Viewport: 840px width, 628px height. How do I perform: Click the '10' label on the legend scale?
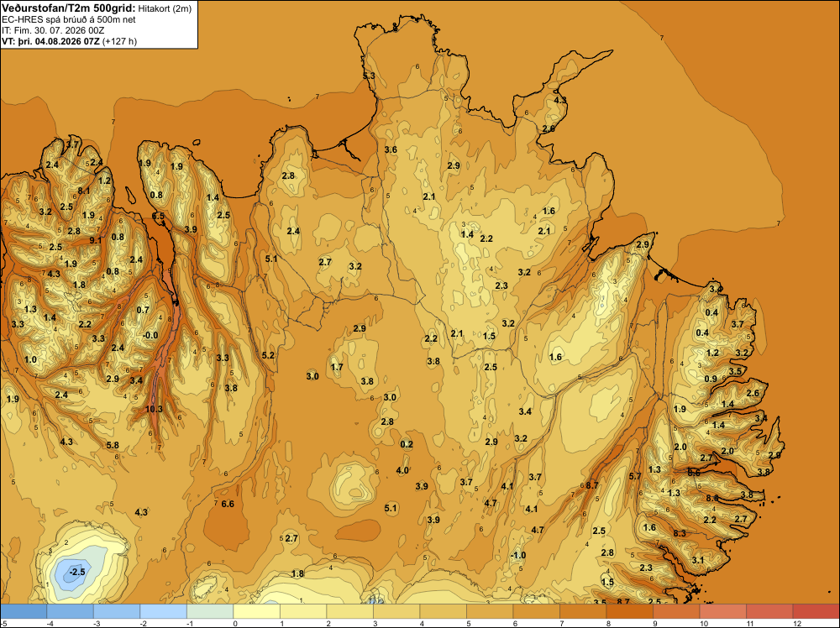pos(703,623)
